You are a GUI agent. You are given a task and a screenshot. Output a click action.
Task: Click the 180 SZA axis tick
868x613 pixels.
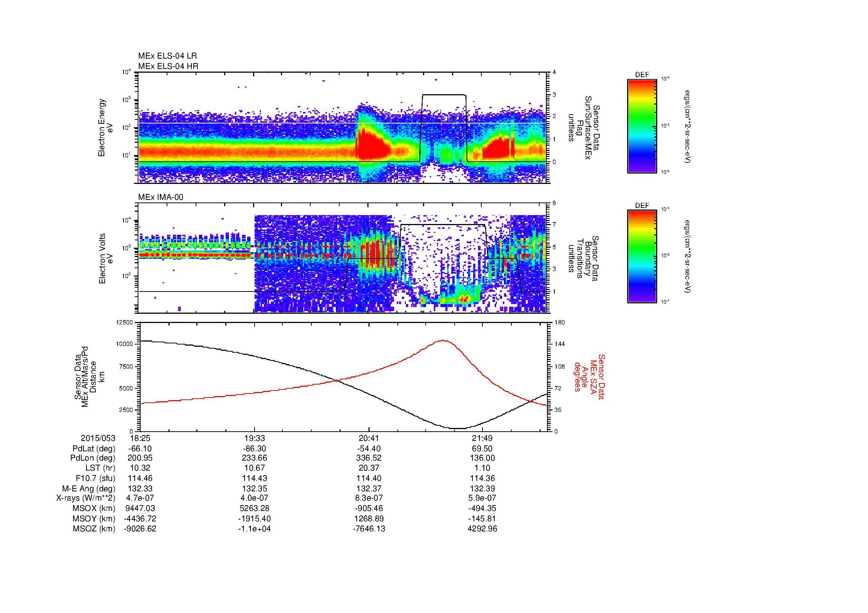[559, 322]
